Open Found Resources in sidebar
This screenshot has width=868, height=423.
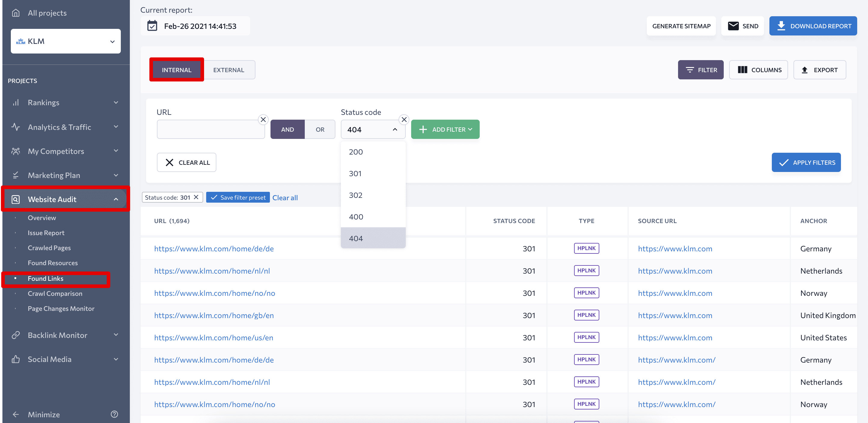(x=53, y=262)
